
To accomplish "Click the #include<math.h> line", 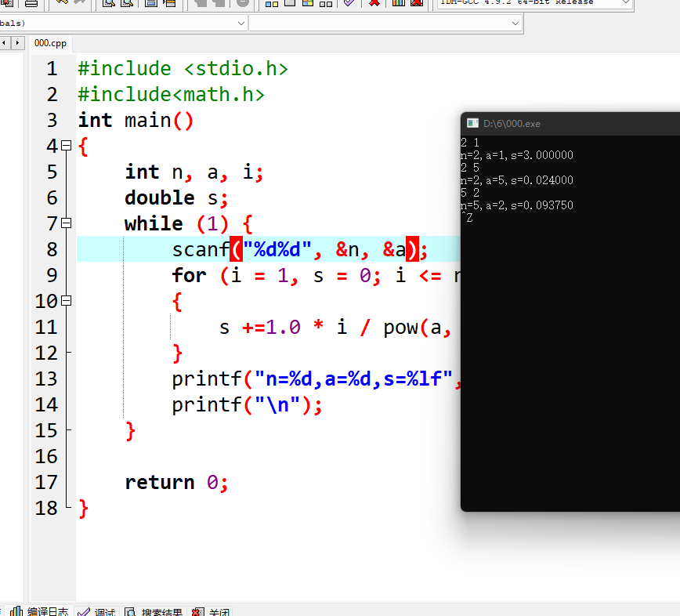I will coord(171,95).
